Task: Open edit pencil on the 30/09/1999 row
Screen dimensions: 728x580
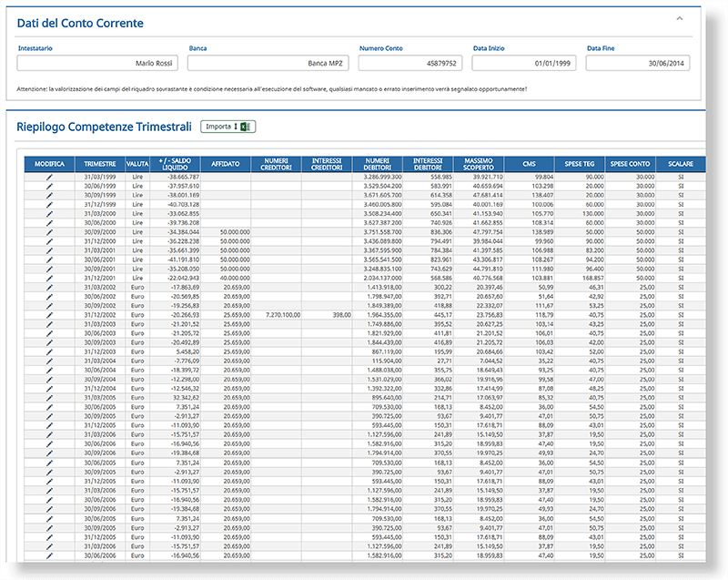Action: coord(49,196)
